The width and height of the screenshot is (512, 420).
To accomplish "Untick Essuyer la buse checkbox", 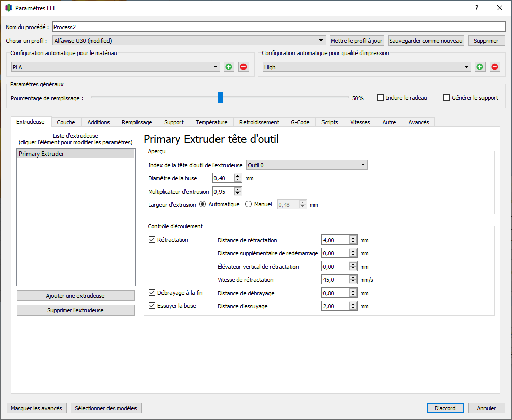I will point(152,306).
